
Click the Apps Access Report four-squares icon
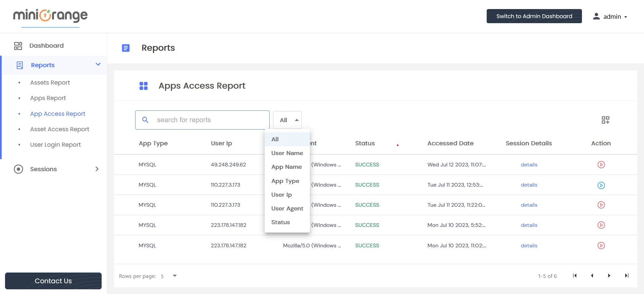click(x=144, y=86)
